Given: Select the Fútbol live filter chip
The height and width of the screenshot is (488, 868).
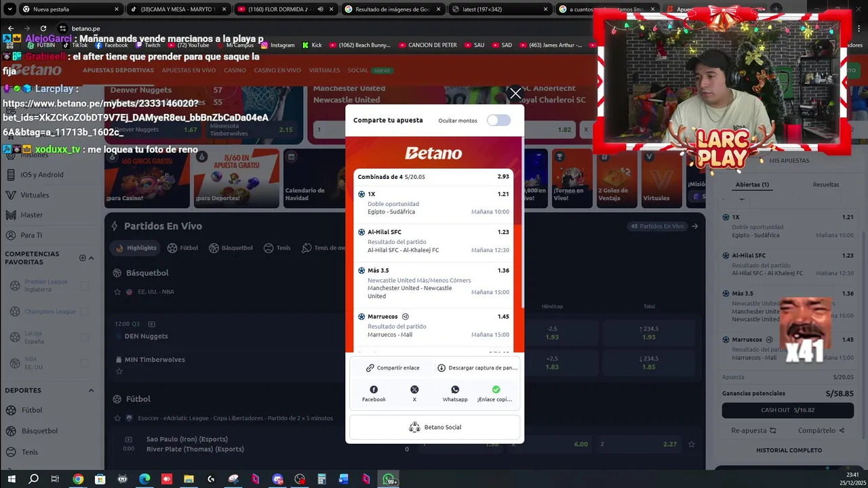Looking at the screenshot, I should click(183, 248).
